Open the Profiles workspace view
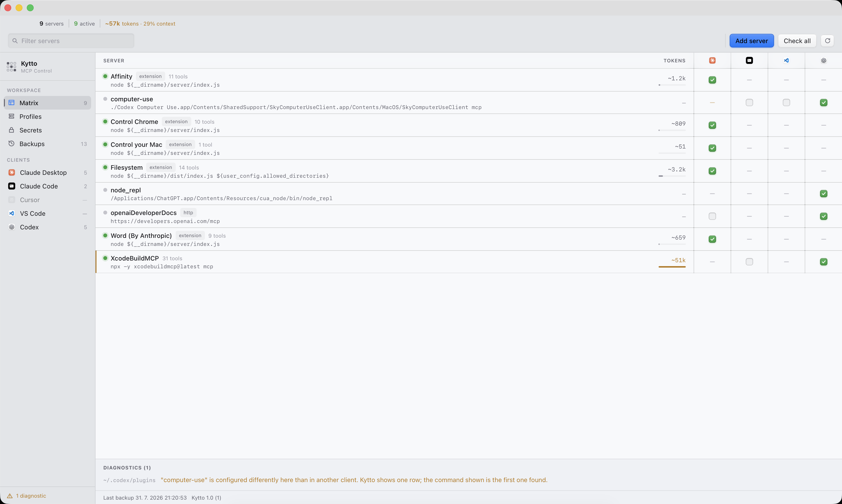The image size is (842, 504). (48, 116)
